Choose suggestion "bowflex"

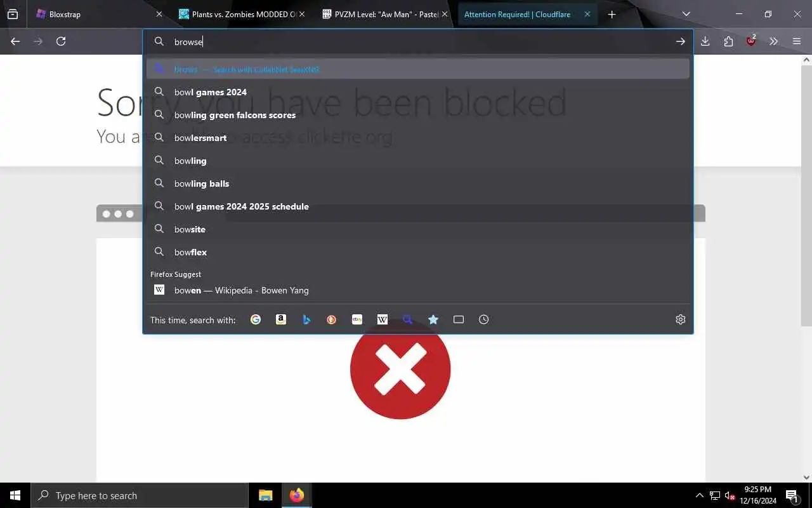click(418, 252)
